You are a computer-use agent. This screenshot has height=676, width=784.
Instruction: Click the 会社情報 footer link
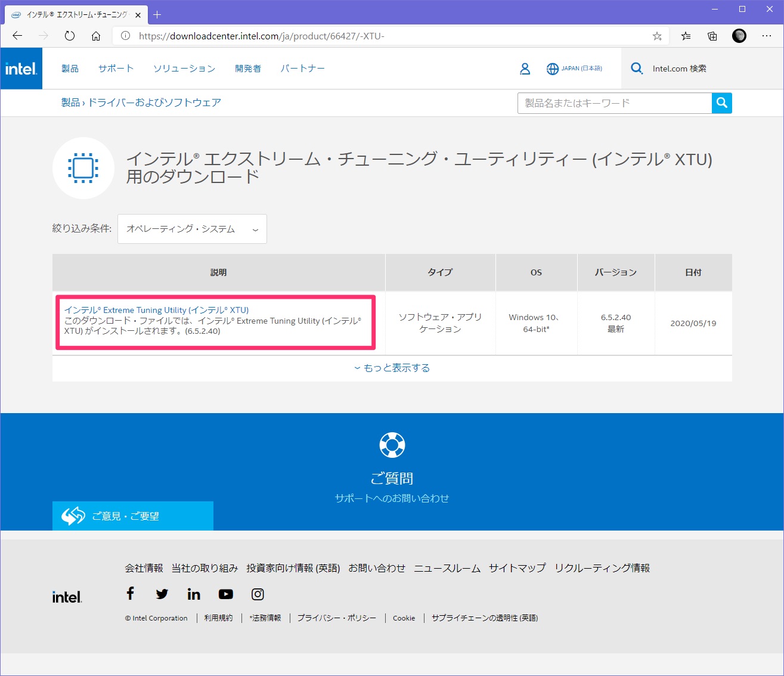(144, 568)
